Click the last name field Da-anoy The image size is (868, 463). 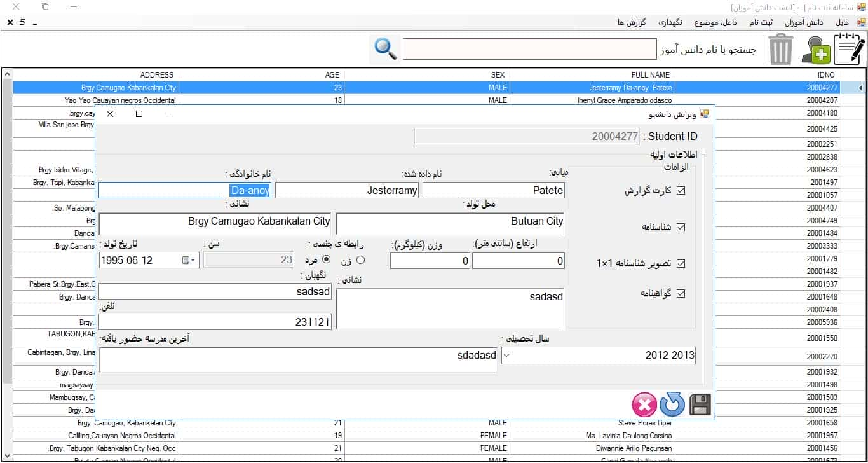185,190
